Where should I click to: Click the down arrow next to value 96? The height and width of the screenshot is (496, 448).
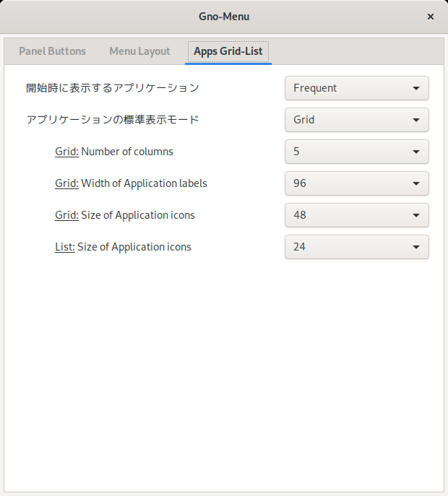(x=416, y=184)
